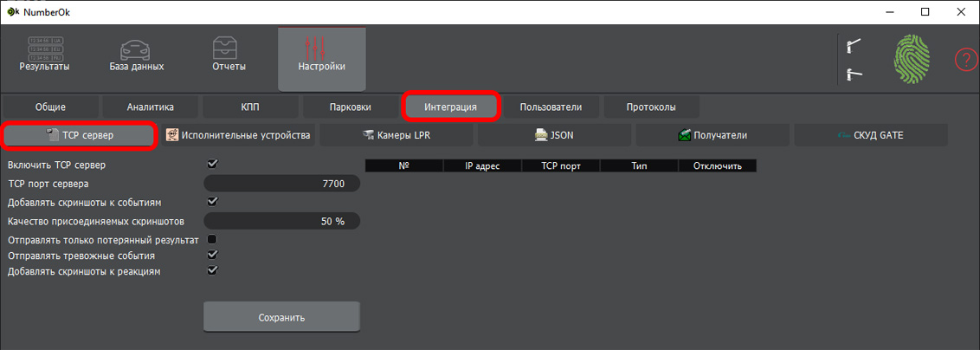Switch to the Пользователи tab

pyautogui.click(x=551, y=107)
